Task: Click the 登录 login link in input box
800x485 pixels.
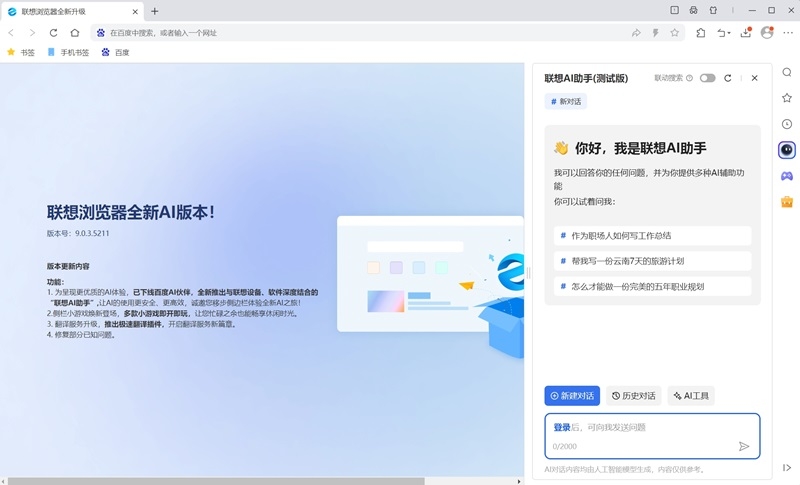Action: point(562,427)
